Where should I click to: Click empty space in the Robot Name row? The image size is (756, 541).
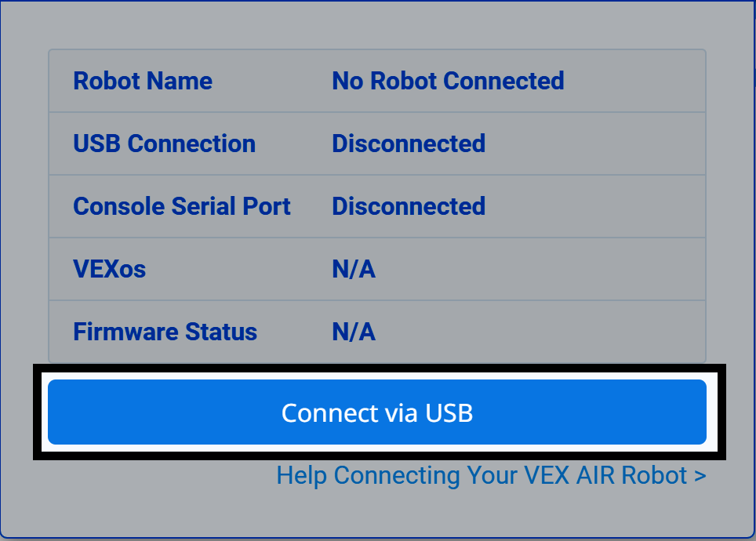click(x=635, y=81)
